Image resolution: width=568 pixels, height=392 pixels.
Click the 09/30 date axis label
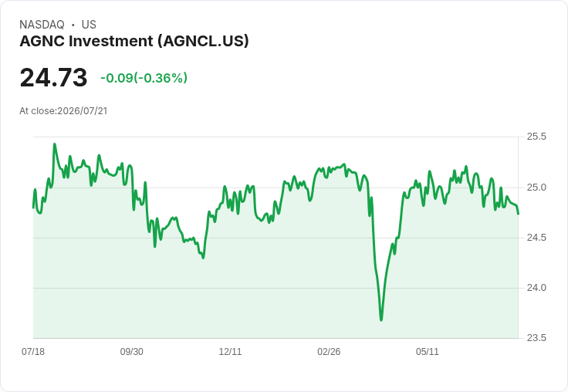[x=131, y=351]
